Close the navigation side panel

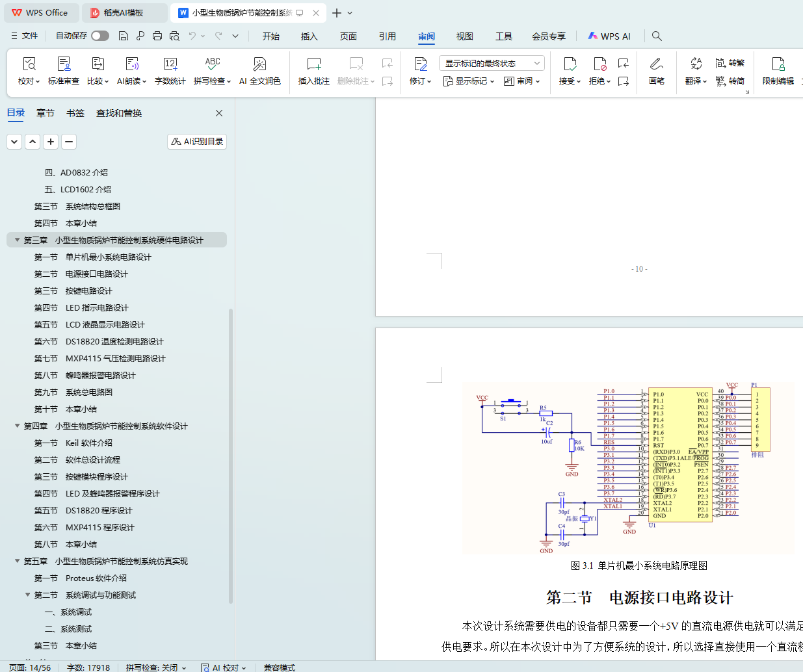(x=219, y=113)
